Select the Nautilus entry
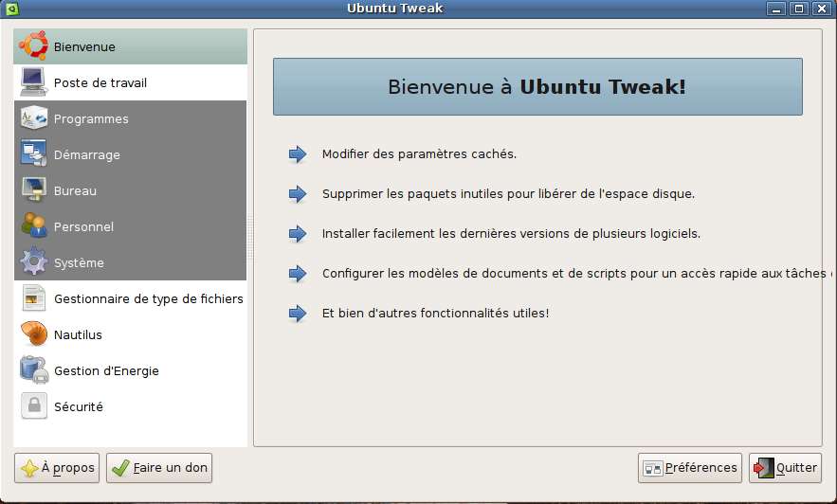This screenshot has height=504, width=837. [x=130, y=334]
